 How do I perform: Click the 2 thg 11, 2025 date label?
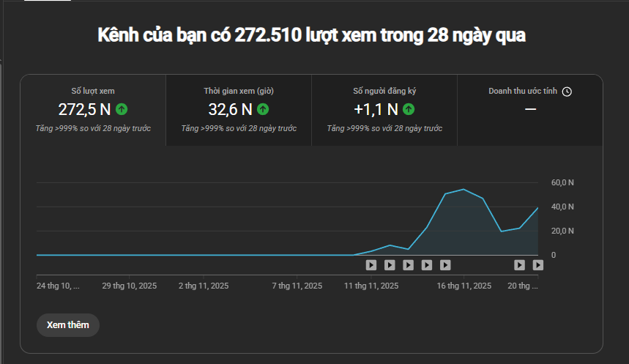[x=204, y=286]
